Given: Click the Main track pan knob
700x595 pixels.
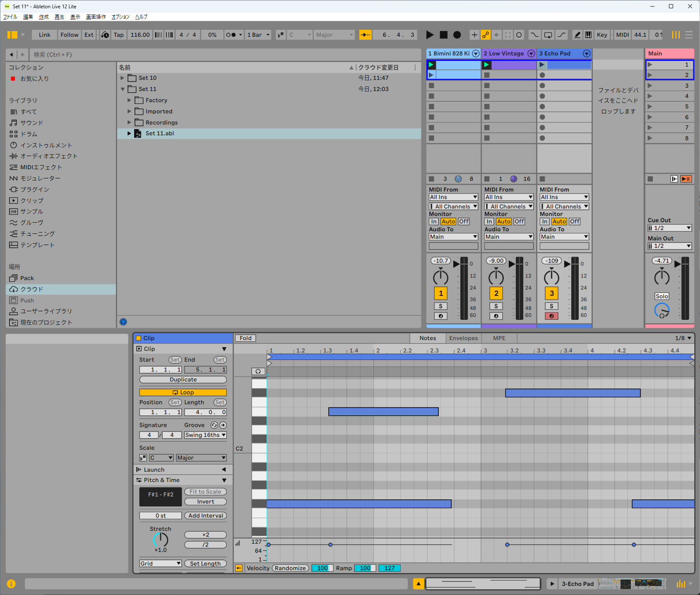Looking at the screenshot, I should click(662, 277).
